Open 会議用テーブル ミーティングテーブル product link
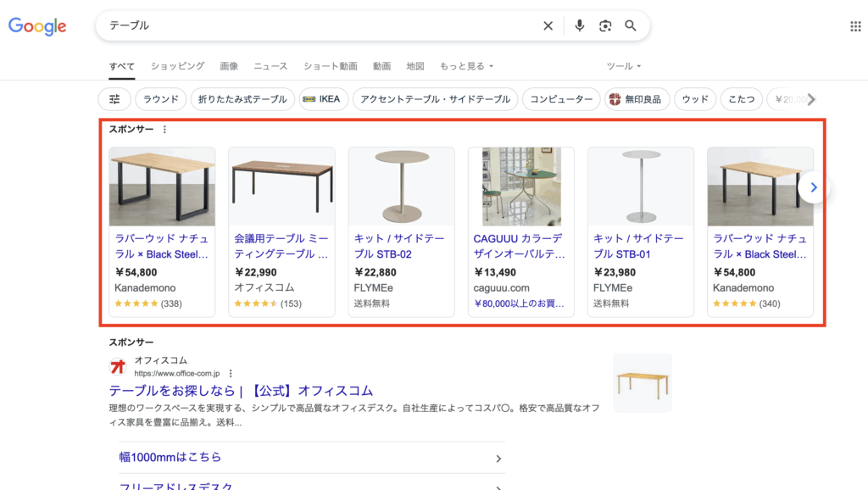 coord(281,247)
